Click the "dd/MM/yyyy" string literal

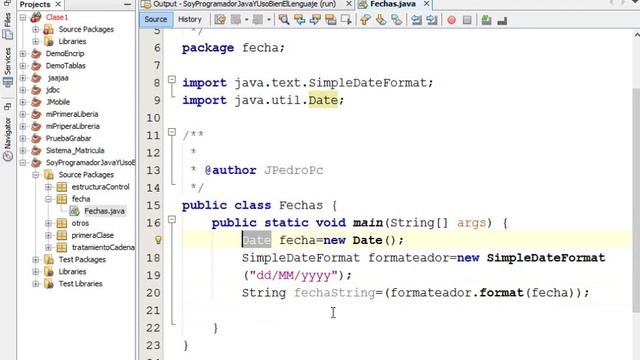(x=293, y=275)
